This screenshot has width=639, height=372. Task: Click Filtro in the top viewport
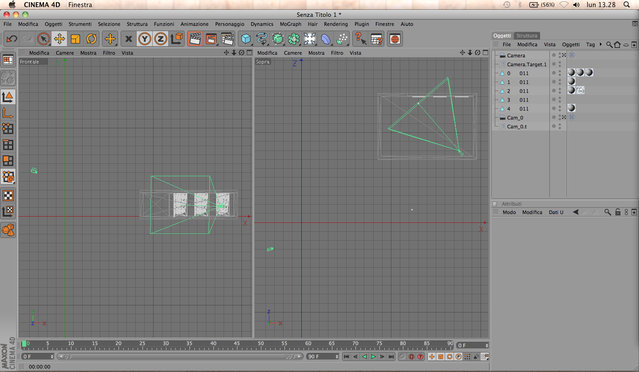tap(337, 53)
